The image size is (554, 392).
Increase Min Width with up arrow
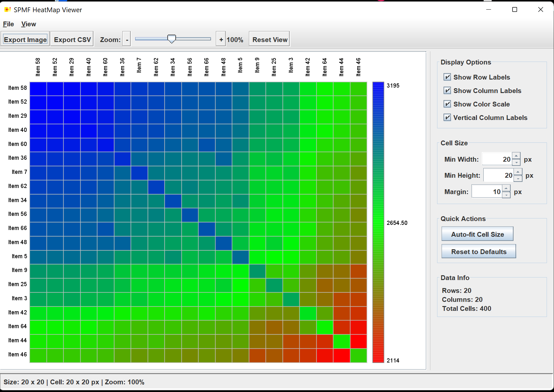click(516, 156)
